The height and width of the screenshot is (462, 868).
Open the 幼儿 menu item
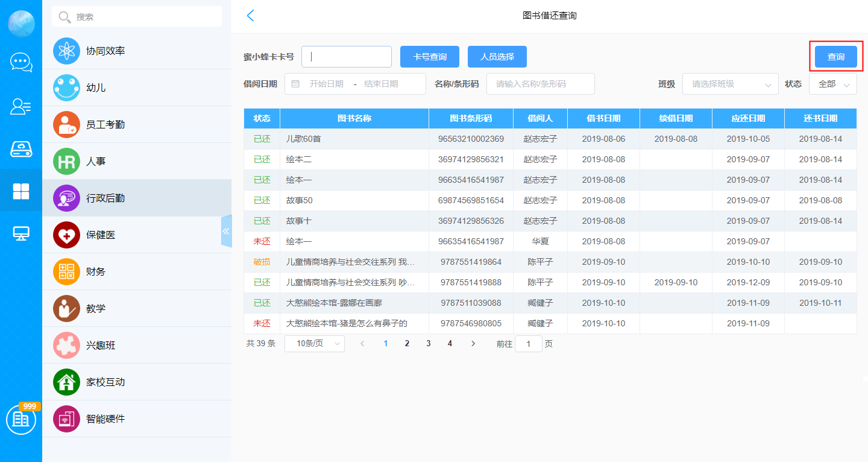coord(137,88)
